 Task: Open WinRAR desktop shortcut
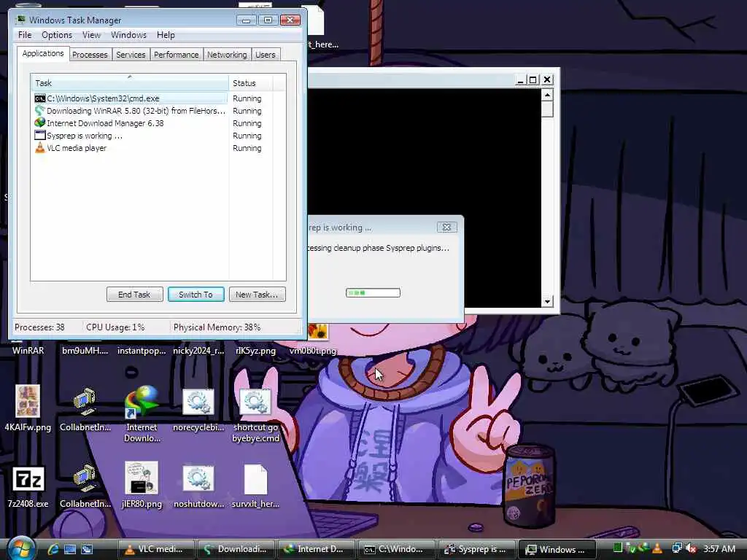point(28,351)
